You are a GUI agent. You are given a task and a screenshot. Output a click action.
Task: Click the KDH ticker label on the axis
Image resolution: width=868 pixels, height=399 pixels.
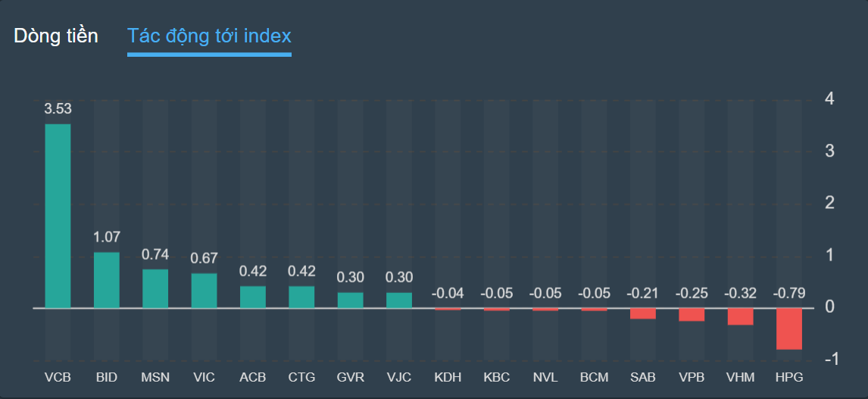(x=448, y=377)
